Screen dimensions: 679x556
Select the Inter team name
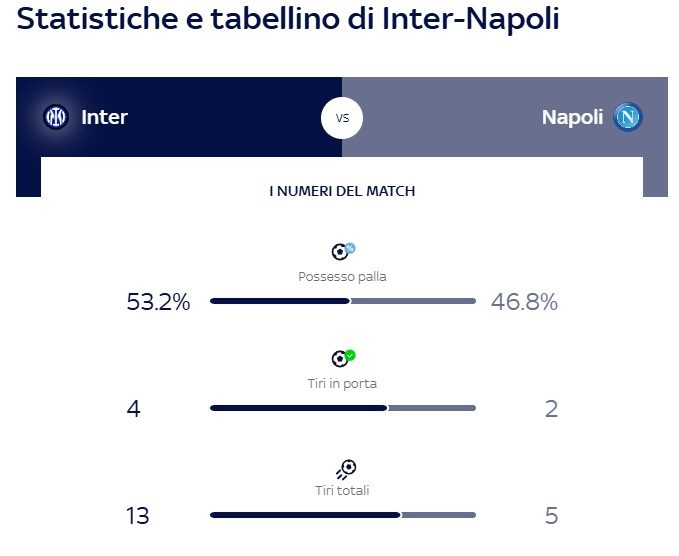104,117
